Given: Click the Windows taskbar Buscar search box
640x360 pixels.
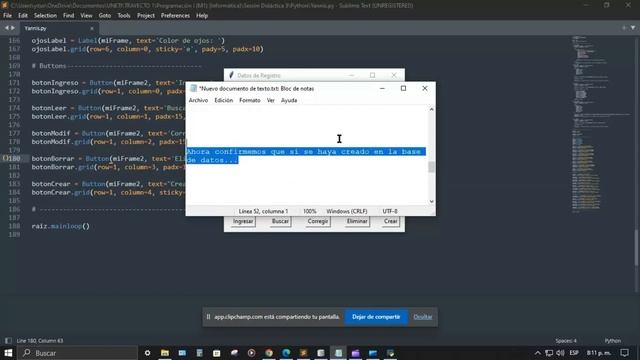Looking at the screenshot, I should [78, 353].
